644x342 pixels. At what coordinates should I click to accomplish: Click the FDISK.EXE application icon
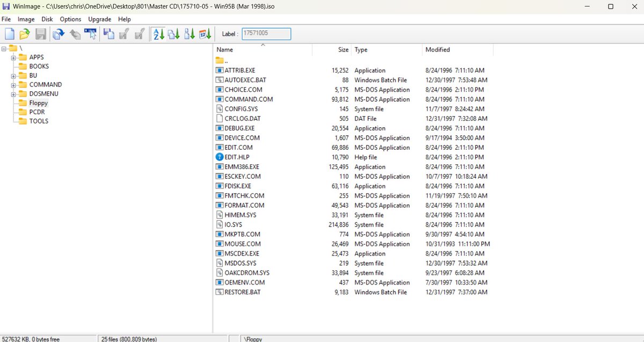tap(219, 186)
